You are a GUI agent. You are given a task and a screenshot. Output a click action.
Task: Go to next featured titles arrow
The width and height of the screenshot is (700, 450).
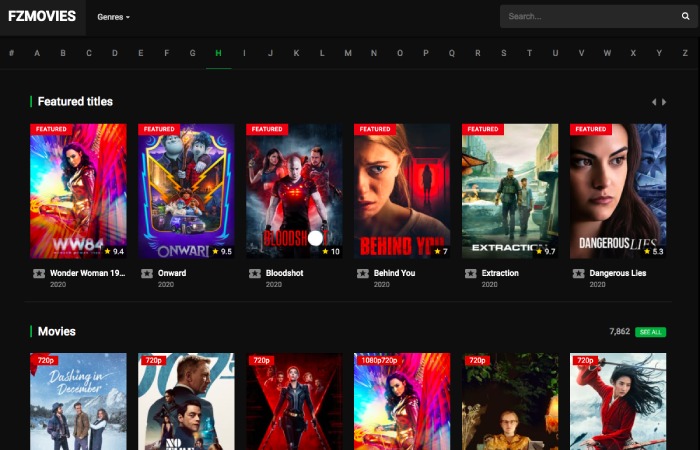[664, 102]
